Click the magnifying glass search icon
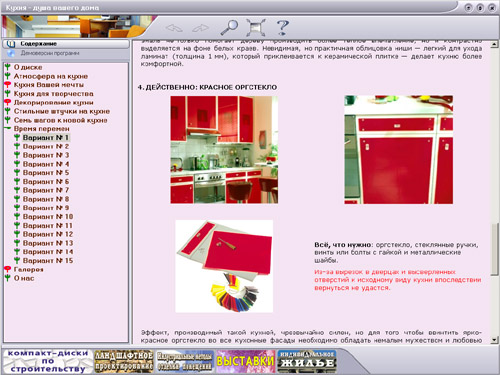Viewport: 500px width, 375px height. (x=229, y=27)
